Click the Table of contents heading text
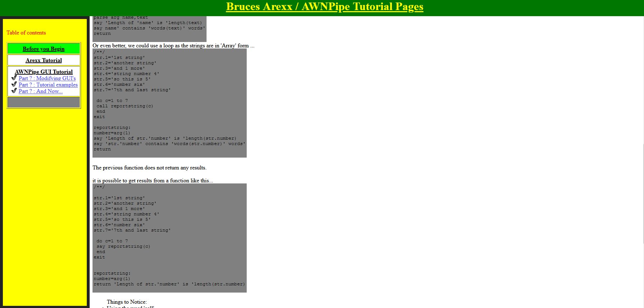 (26, 33)
